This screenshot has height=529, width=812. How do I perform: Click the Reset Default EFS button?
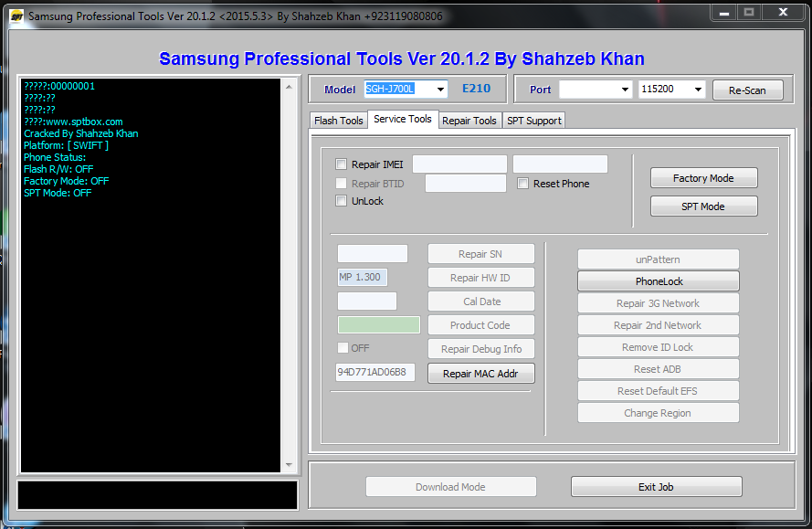tap(659, 391)
